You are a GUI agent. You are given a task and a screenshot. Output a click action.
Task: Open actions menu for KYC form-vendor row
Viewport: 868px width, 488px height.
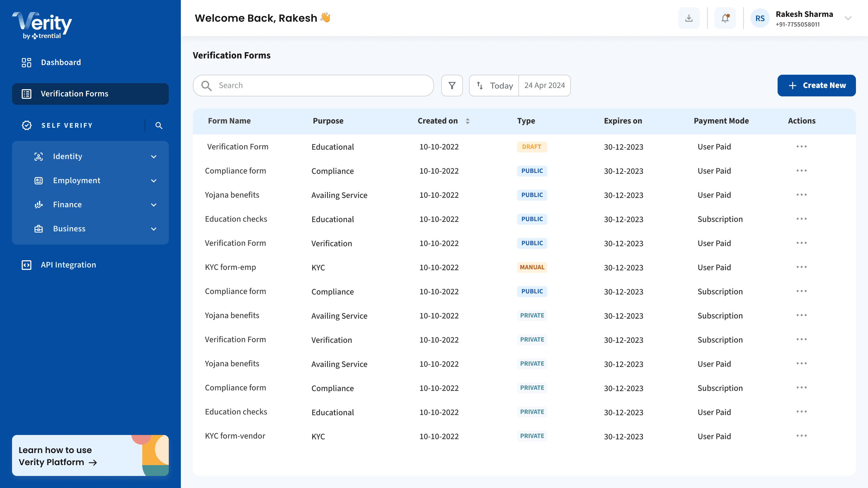coord(801,436)
